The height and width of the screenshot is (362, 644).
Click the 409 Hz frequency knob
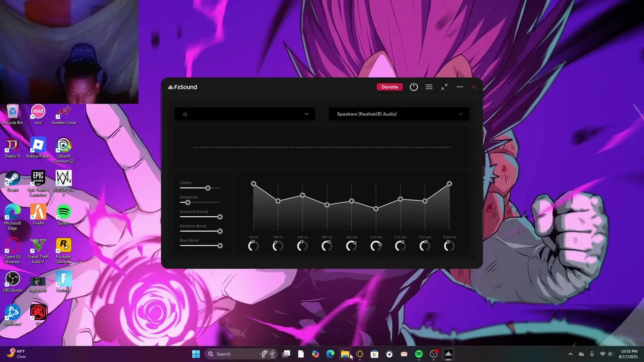point(302,246)
